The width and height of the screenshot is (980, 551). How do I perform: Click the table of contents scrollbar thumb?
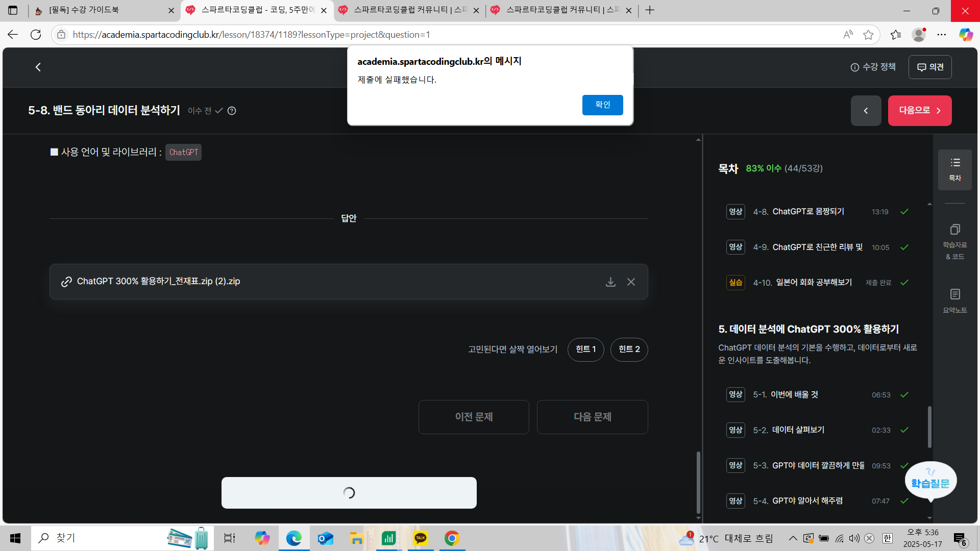929,427
